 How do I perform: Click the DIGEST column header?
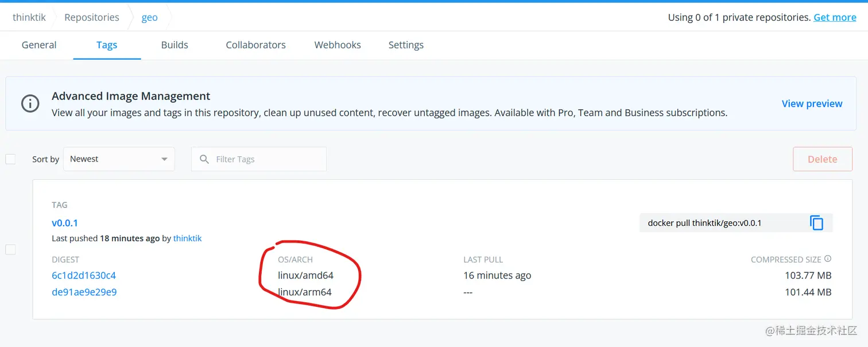[x=65, y=260]
